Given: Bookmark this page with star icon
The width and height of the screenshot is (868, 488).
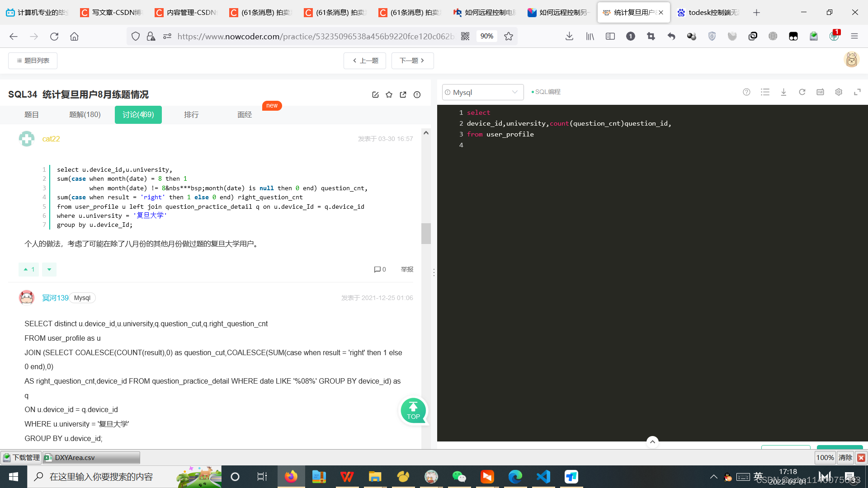Looking at the screenshot, I should click(509, 36).
